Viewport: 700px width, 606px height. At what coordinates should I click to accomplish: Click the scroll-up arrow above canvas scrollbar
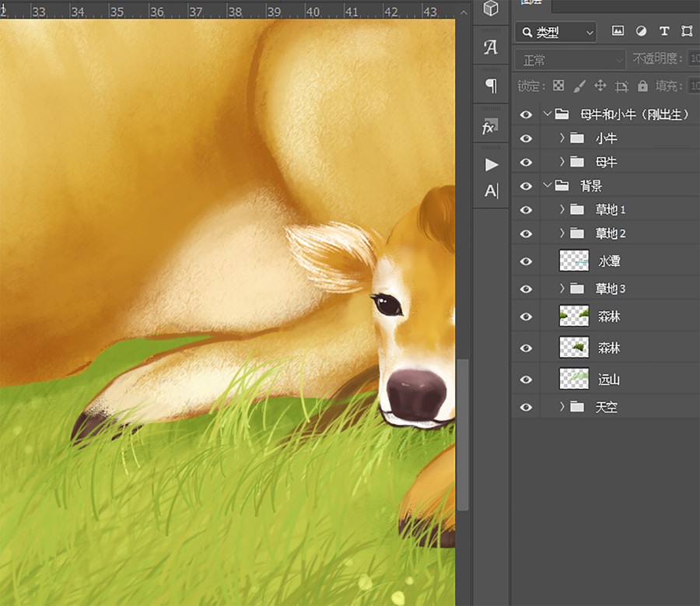click(464, 12)
